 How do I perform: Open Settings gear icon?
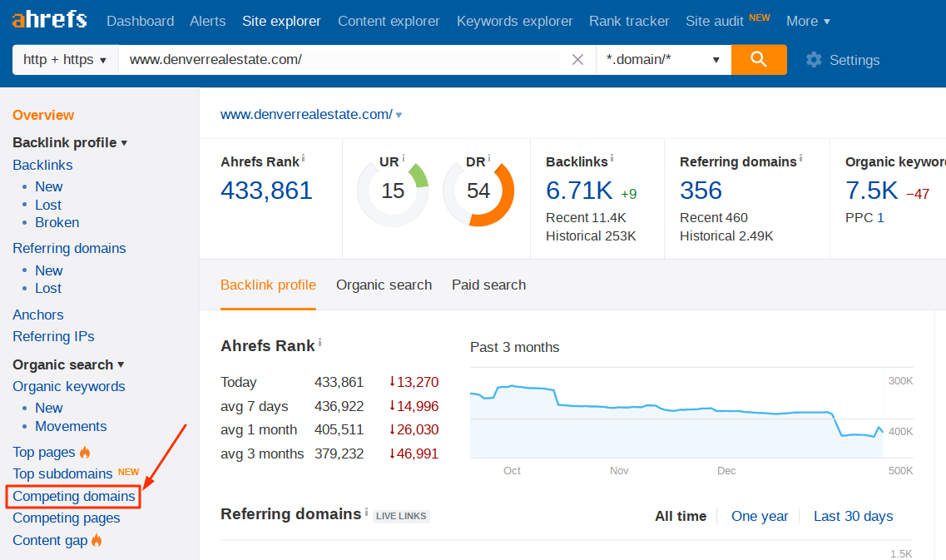pyautogui.click(x=814, y=60)
